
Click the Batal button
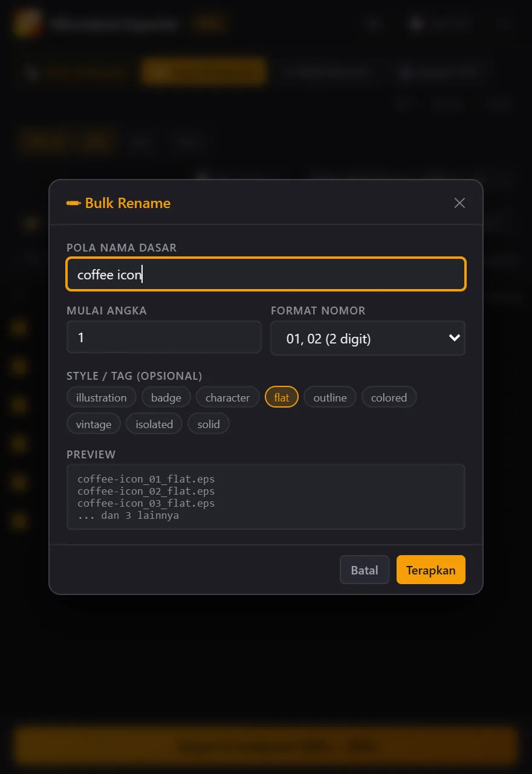(365, 570)
